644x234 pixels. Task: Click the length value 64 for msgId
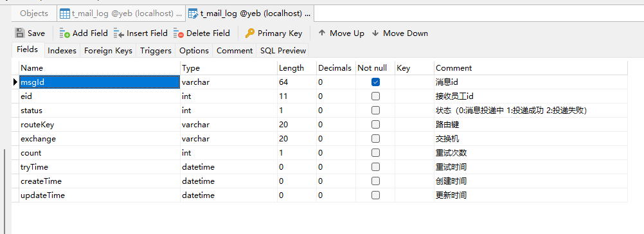point(297,82)
